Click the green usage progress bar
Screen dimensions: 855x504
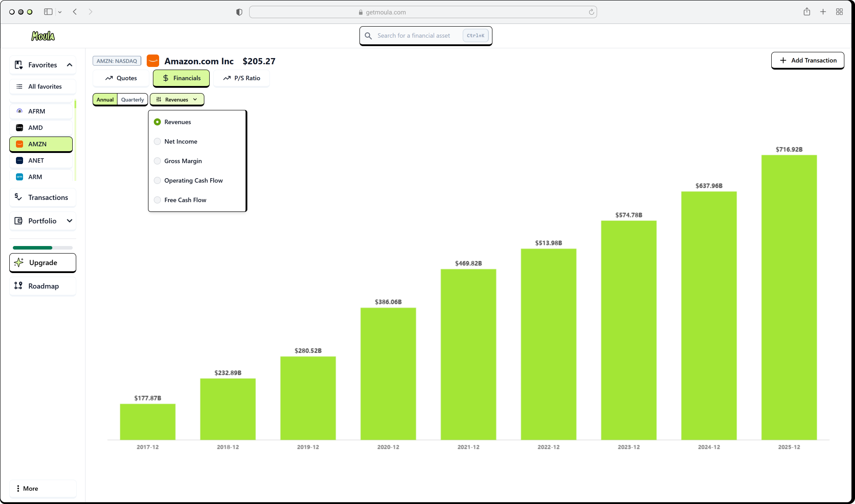(43, 248)
